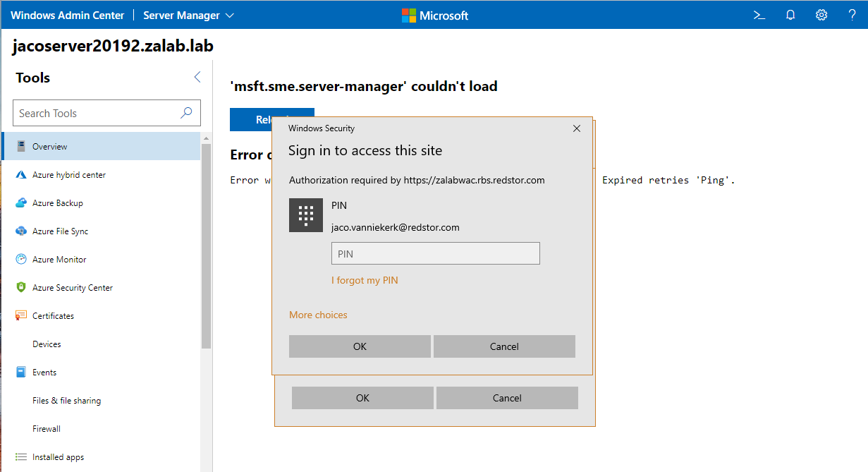This screenshot has height=472, width=868.
Task: Click the Azure File Sync icon
Action: 20,231
